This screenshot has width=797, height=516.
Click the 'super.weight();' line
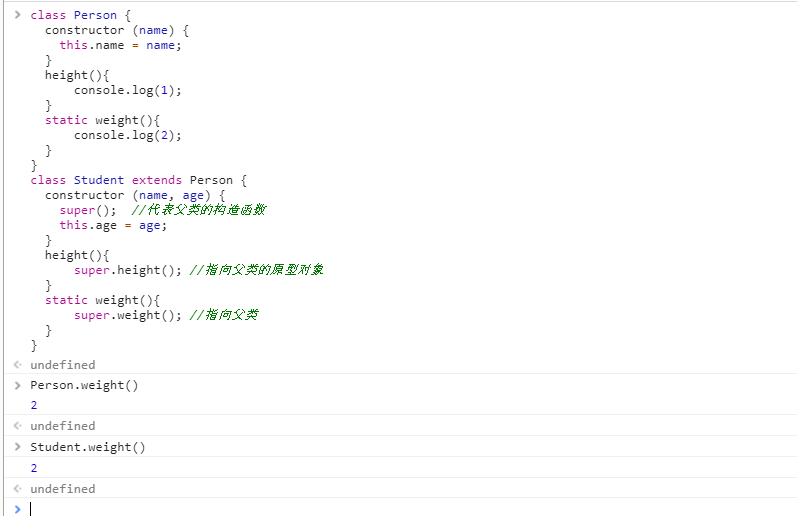pos(128,315)
